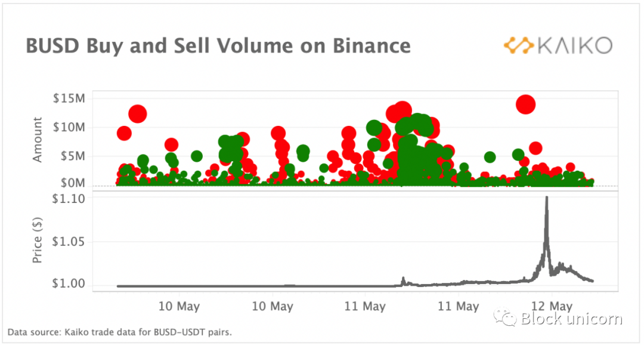Screen dimensions: 644x345
Task: Select the chart title about BUSD volume
Action: pos(218,46)
